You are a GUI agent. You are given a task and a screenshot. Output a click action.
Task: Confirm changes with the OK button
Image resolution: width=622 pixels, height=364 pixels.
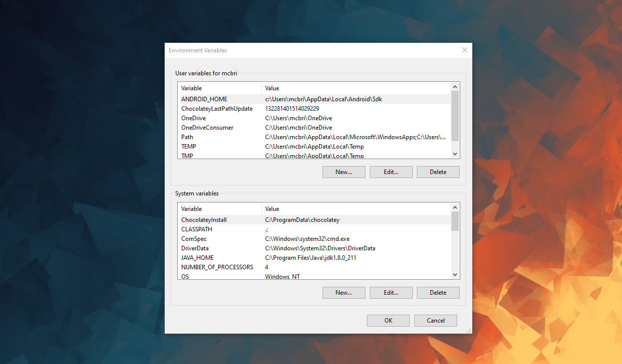(388, 320)
